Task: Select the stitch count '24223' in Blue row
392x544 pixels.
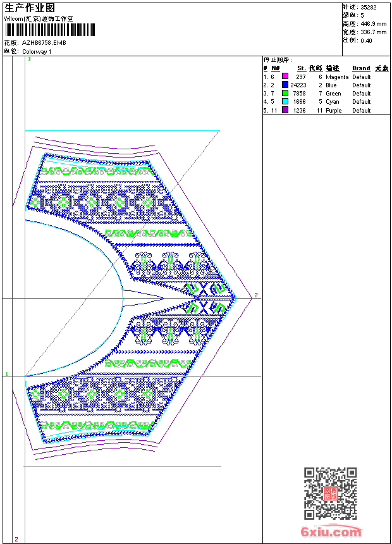Action: (x=298, y=85)
